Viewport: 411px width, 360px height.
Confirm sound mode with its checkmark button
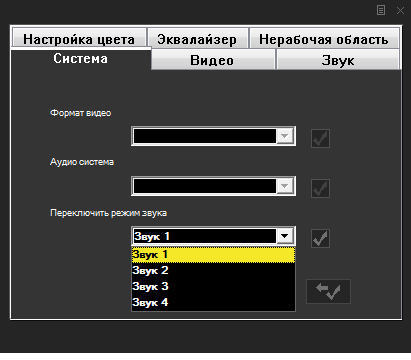tap(320, 238)
